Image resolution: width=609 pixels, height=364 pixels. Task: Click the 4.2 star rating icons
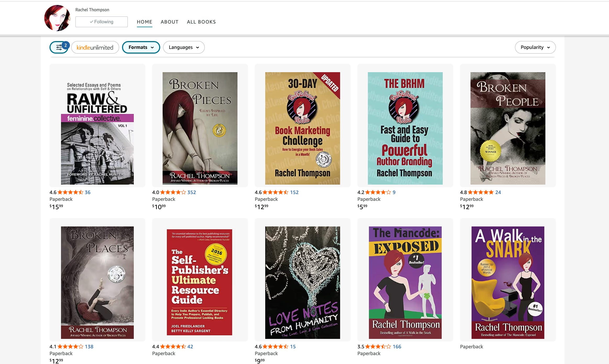(378, 192)
